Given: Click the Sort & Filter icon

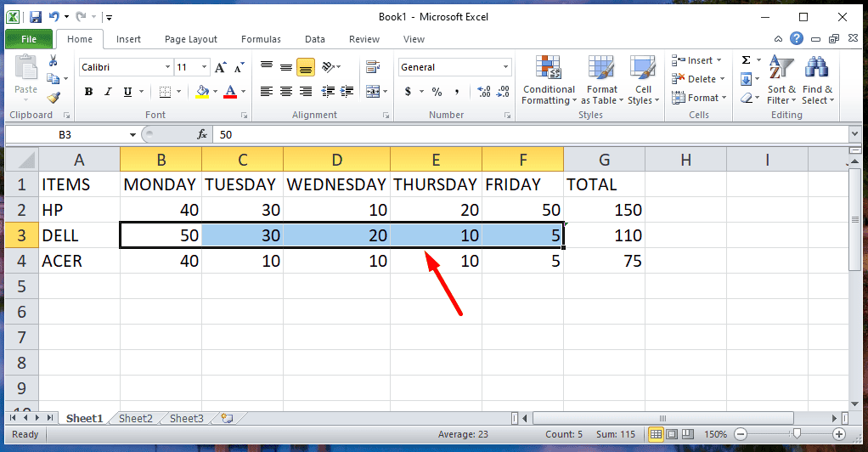Looking at the screenshot, I should tap(781, 82).
